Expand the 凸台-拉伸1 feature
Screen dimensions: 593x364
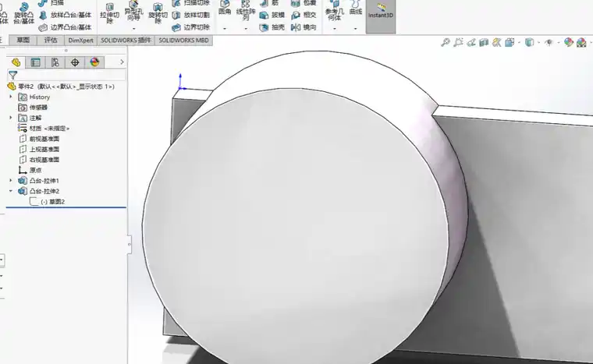(x=11, y=180)
